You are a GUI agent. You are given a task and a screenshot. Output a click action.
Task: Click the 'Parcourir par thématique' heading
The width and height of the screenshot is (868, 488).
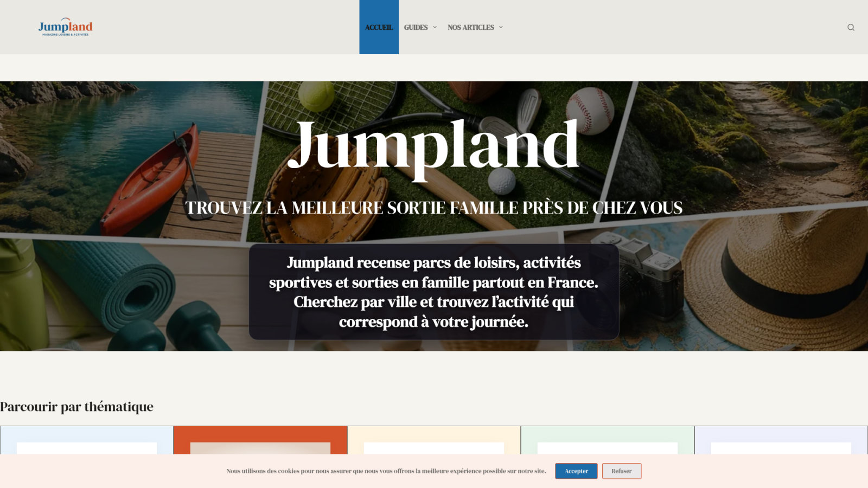click(76, 407)
